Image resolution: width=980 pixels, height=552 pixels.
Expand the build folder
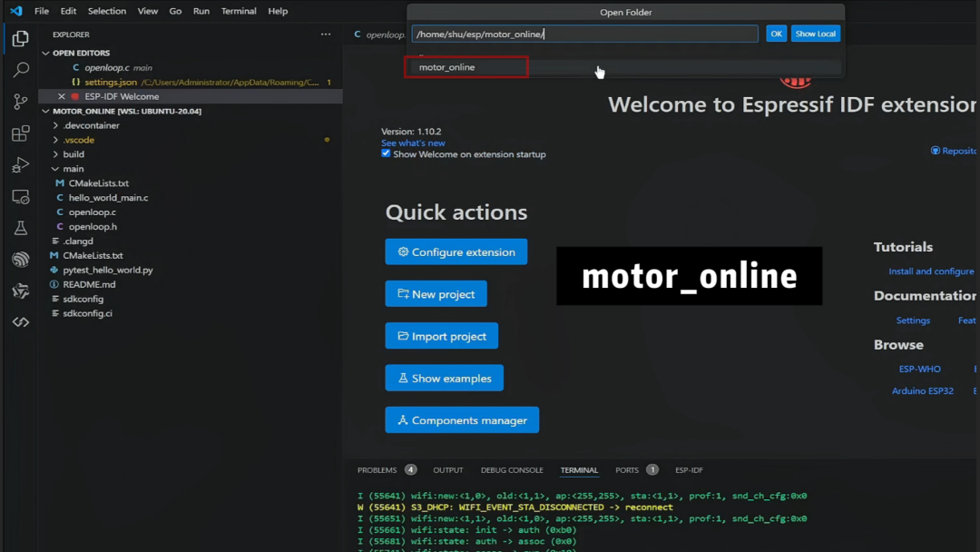click(x=55, y=154)
